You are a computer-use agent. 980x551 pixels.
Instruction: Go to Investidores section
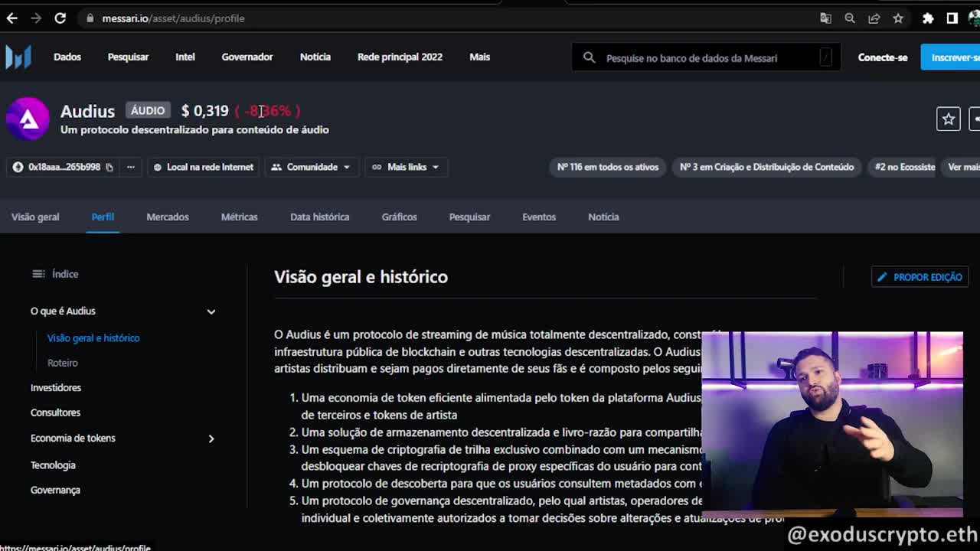coord(56,387)
